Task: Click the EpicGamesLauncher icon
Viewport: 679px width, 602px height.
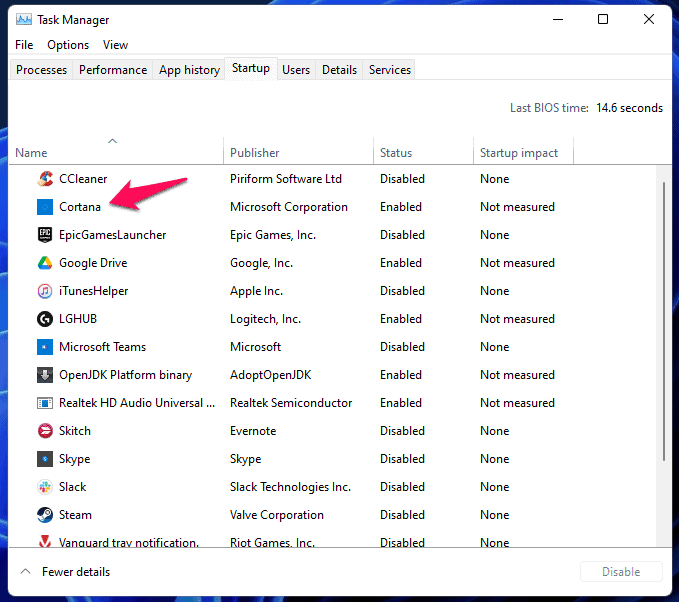Action: click(x=45, y=235)
